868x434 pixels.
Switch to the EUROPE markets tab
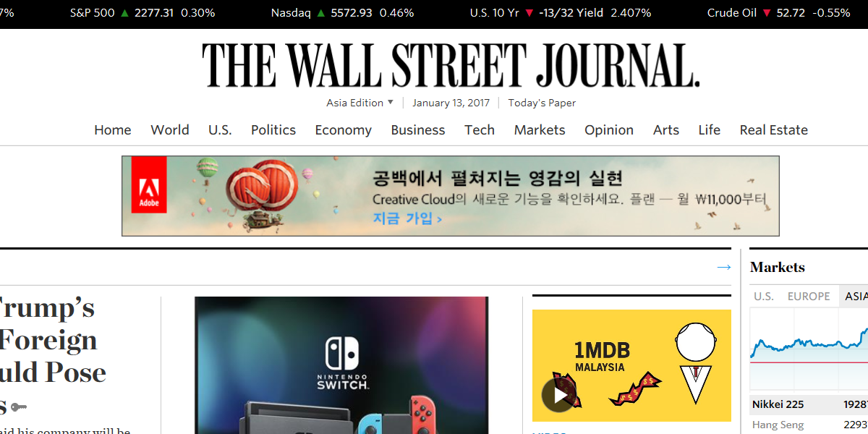tap(808, 297)
